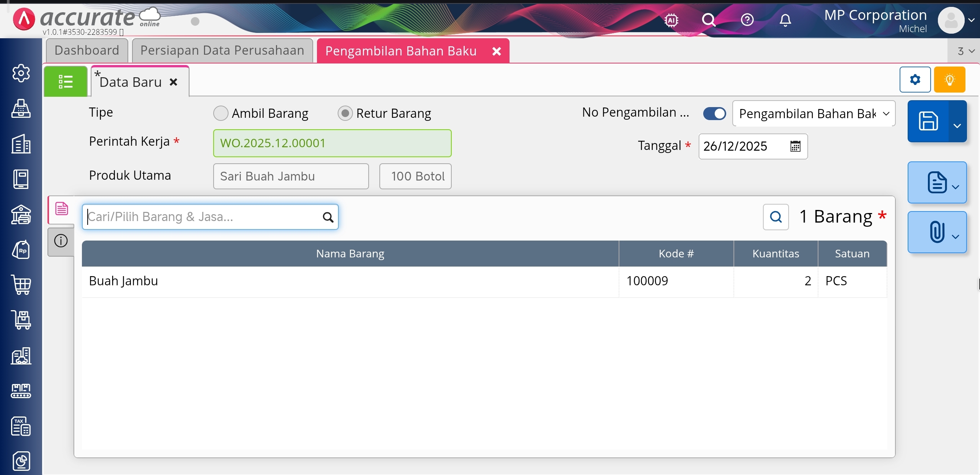Click the blue gear form settings button
Screen dimensions: 980x475
click(915, 80)
